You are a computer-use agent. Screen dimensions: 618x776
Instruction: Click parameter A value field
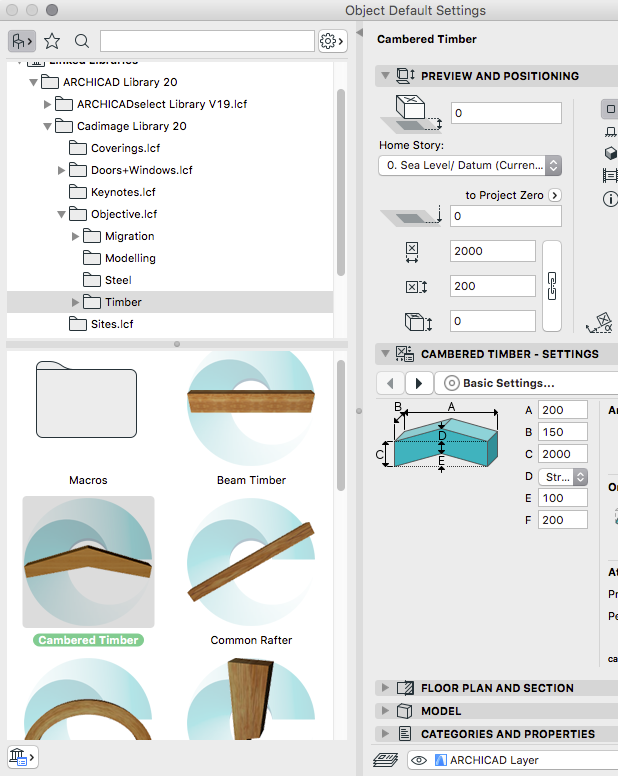563,410
